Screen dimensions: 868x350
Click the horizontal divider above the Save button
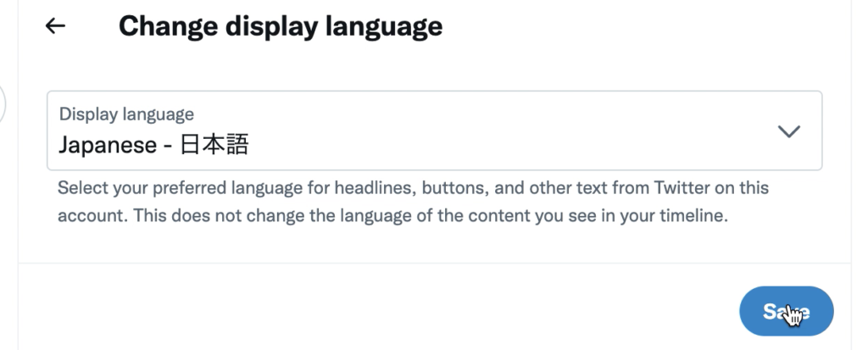435,263
